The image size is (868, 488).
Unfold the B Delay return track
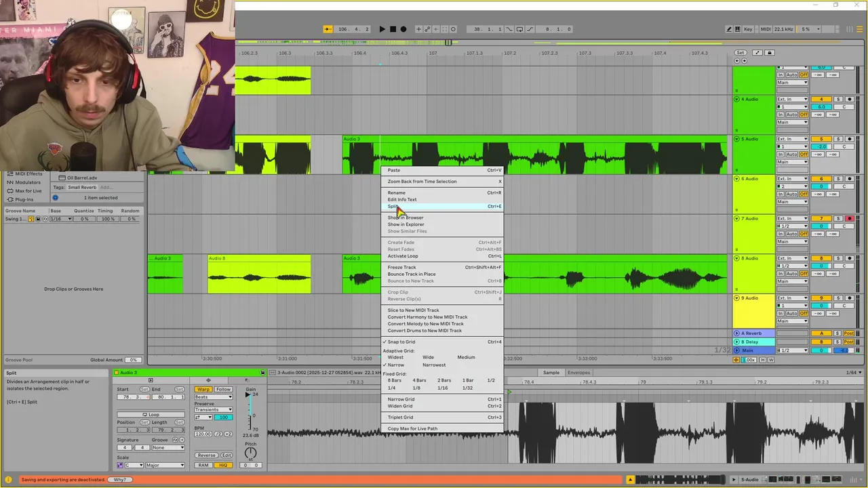point(737,342)
